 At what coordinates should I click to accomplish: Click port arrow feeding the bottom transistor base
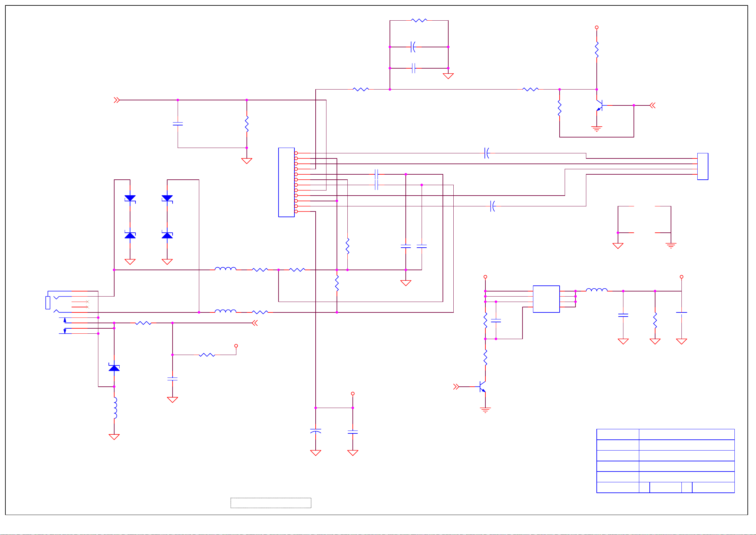(x=456, y=387)
